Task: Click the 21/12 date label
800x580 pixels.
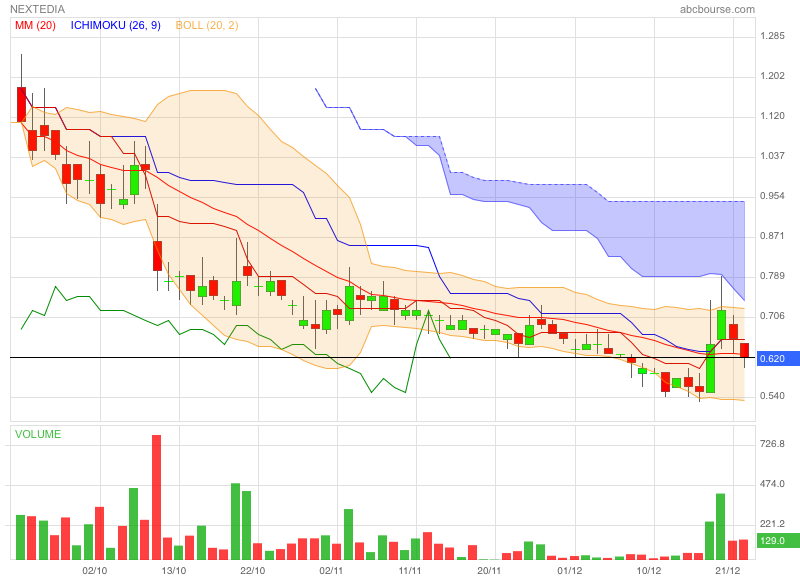Action: [x=727, y=570]
